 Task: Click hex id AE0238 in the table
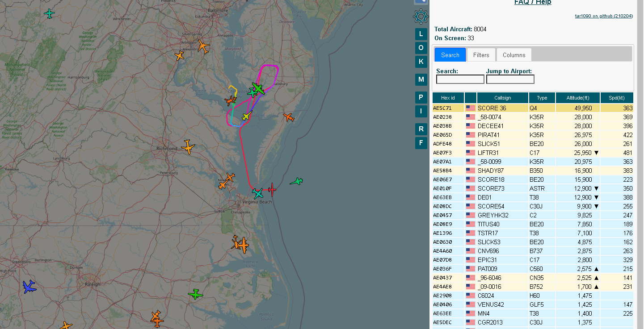coord(442,117)
